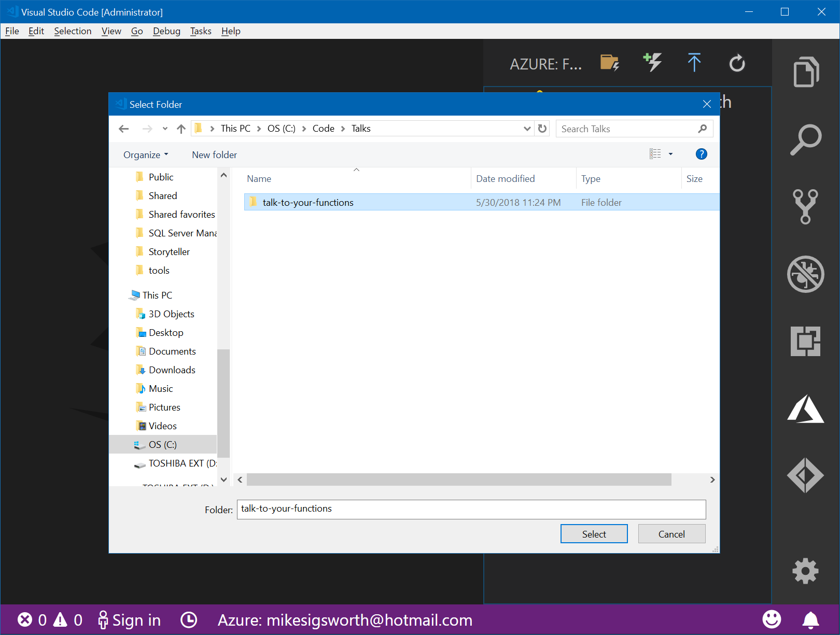Click the Select button

594,534
